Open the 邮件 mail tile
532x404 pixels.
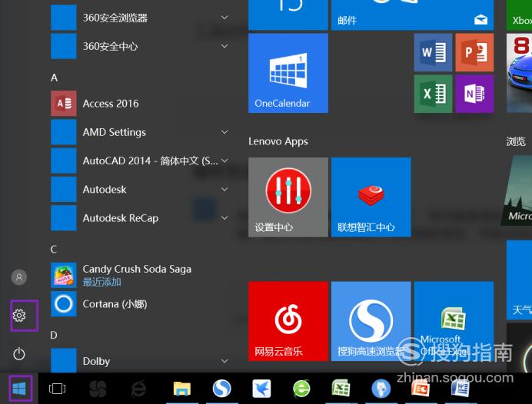(413, 15)
